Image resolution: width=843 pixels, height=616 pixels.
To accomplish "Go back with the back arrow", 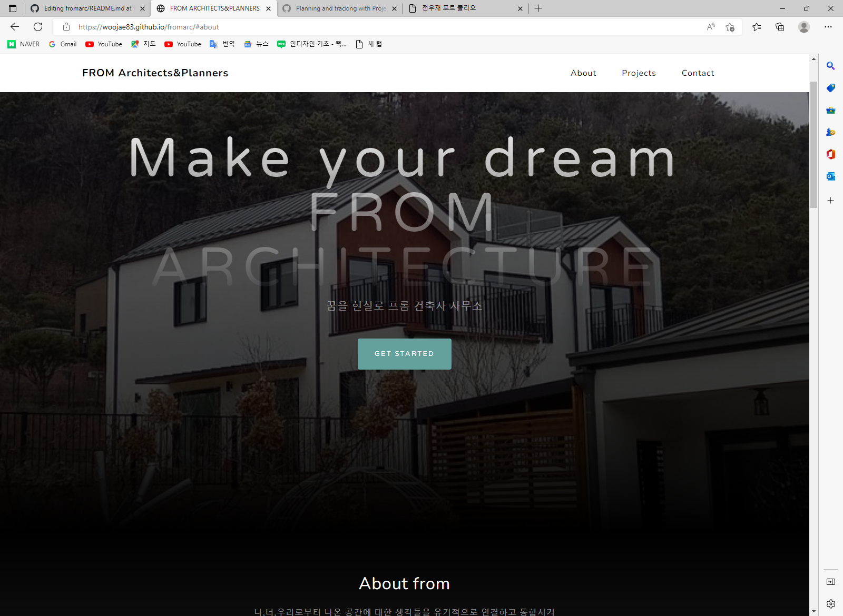I will click(x=15, y=27).
